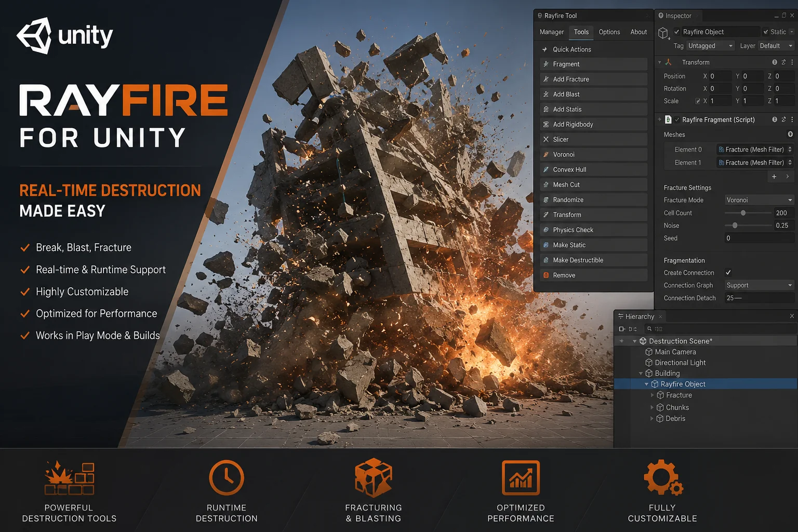Expand the Chunks hierarchy node

652,407
